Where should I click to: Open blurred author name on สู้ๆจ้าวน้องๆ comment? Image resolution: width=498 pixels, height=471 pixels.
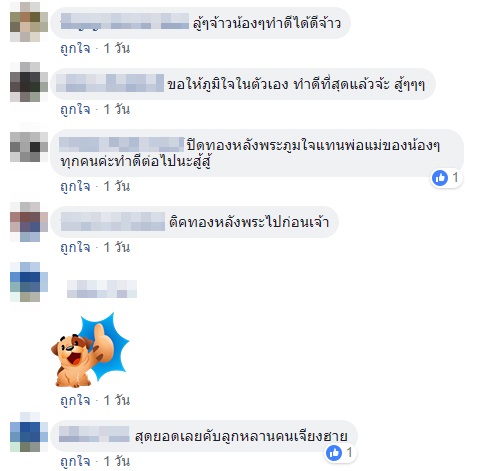tap(125, 22)
